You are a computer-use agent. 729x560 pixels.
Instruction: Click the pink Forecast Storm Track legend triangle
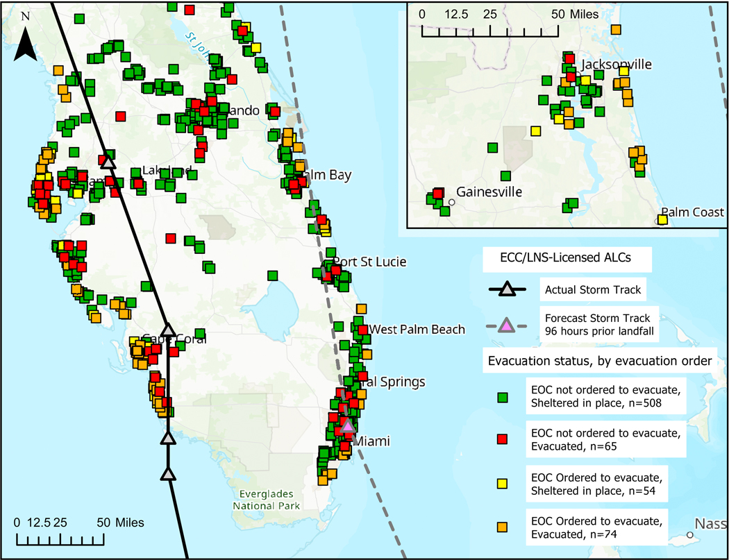tap(508, 324)
